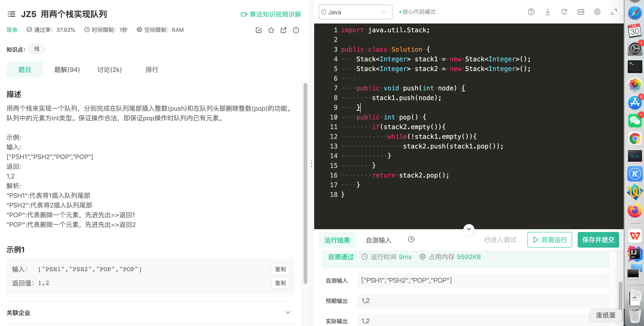Open System Preferences in the dock
The width and height of the screenshot is (644, 326).
point(635,49)
